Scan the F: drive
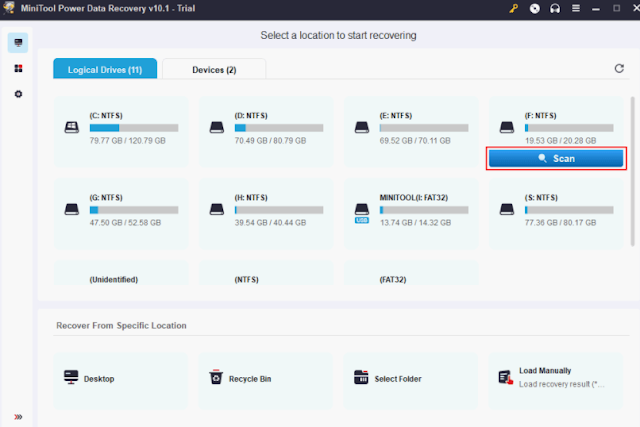This screenshot has width=640, height=427. [x=556, y=158]
